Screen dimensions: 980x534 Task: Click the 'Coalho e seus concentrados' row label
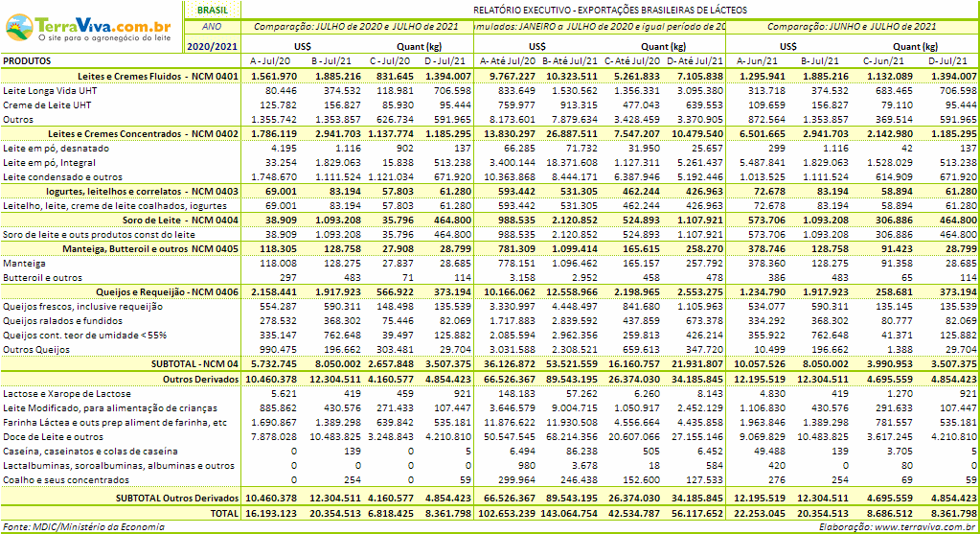[x=66, y=481]
